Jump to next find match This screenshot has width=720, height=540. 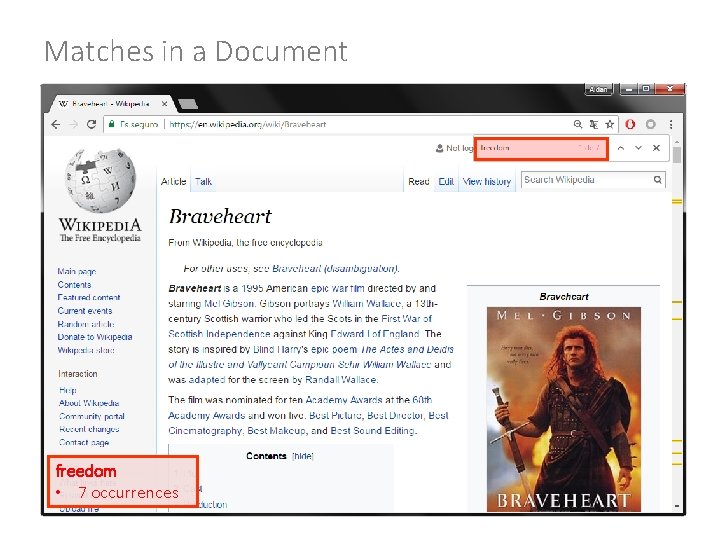click(x=638, y=148)
